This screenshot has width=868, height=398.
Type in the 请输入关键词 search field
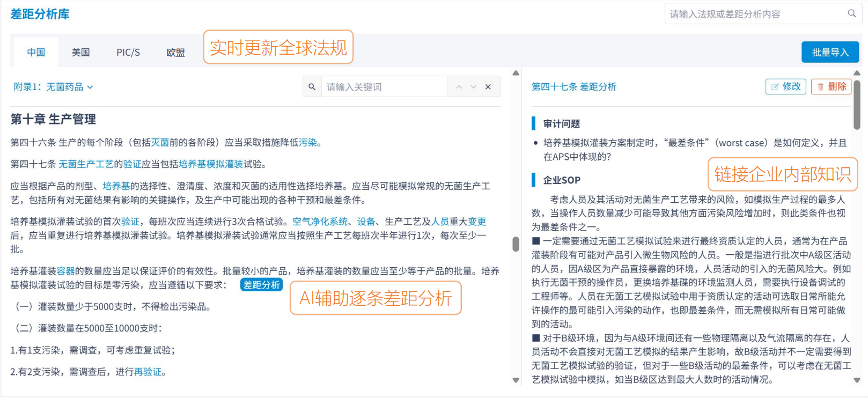[x=384, y=87]
